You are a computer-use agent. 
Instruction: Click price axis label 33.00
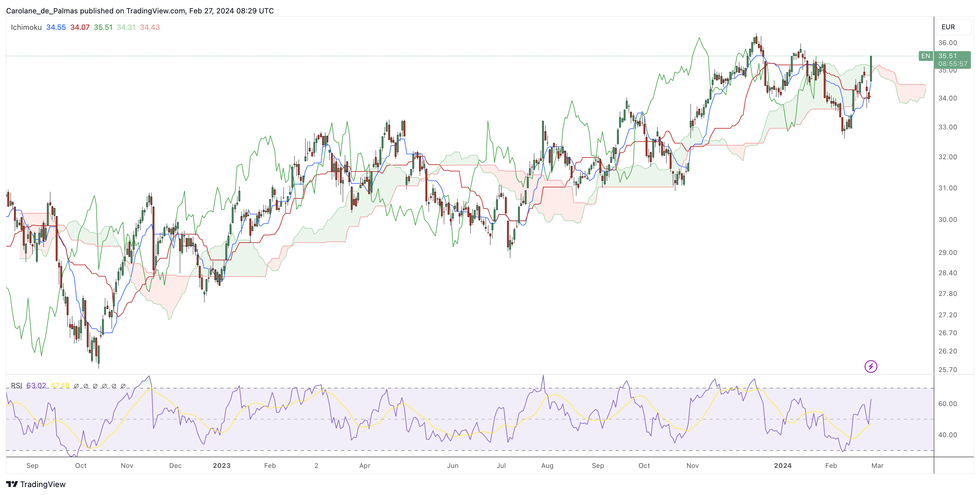947,127
